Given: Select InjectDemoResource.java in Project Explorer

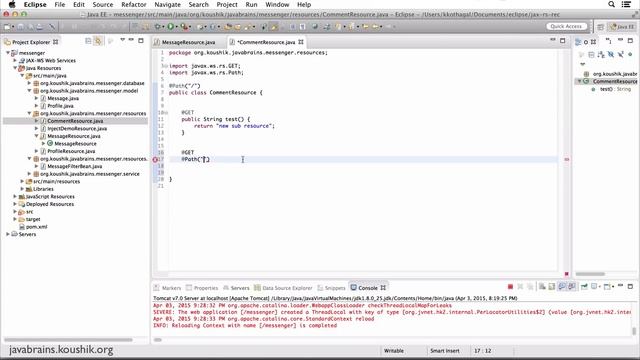Looking at the screenshot, I should [x=77, y=128].
